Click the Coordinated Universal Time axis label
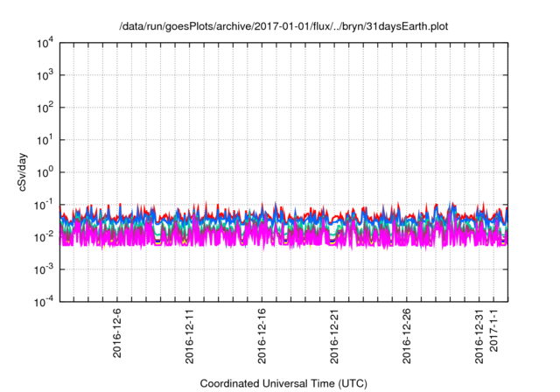 283,383
